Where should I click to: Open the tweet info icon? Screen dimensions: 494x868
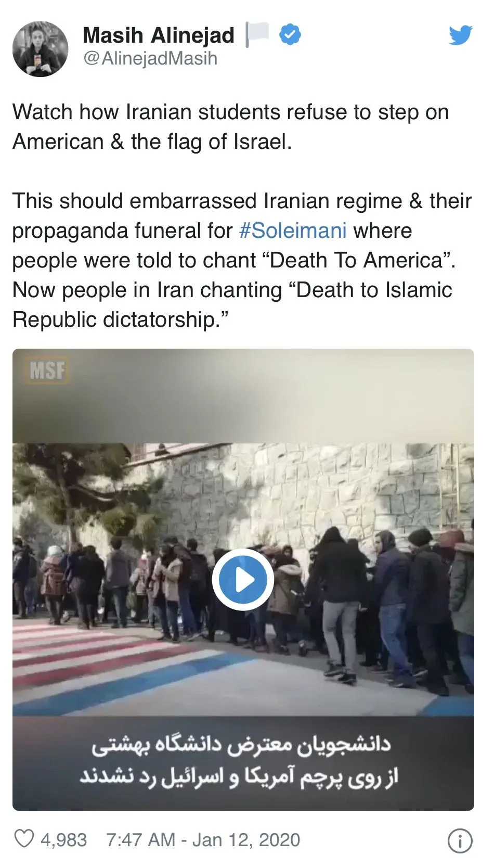coord(460,840)
